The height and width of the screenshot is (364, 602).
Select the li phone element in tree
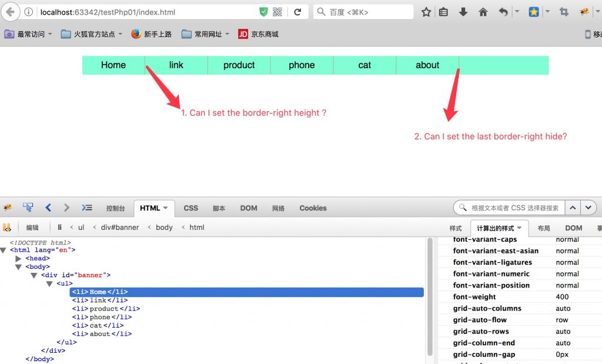click(x=100, y=317)
